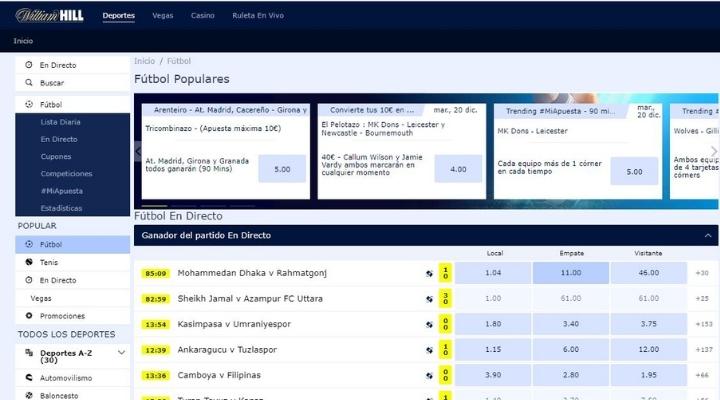Click the Buscar magnifier icon

click(x=28, y=83)
